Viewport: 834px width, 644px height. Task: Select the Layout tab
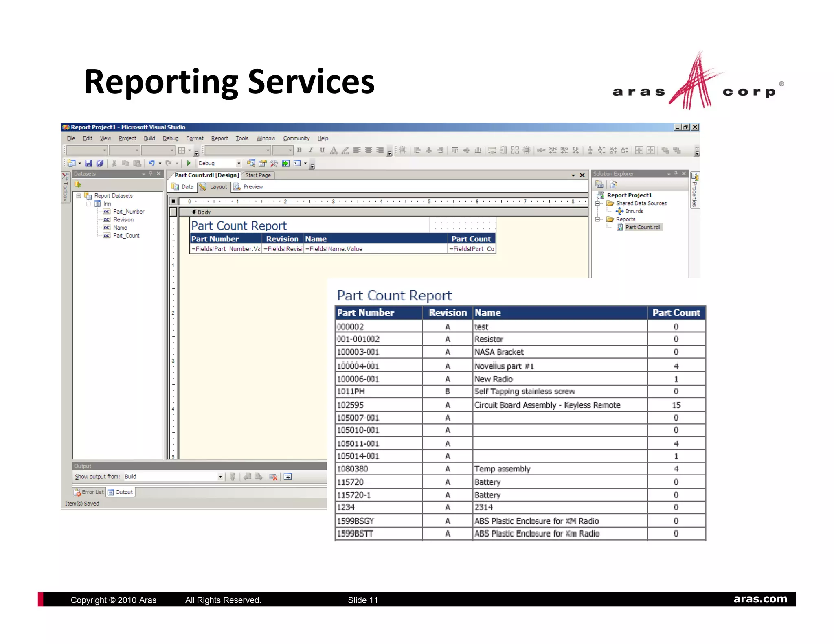(214, 187)
